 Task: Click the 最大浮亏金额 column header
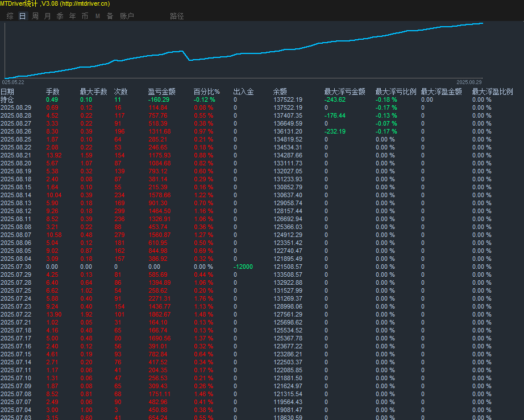[344, 92]
